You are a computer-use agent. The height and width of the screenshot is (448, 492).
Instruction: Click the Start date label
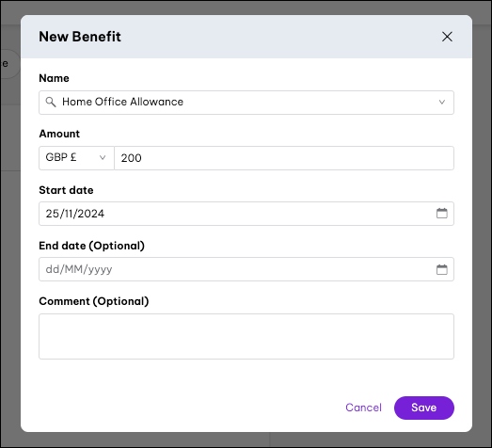pos(66,190)
